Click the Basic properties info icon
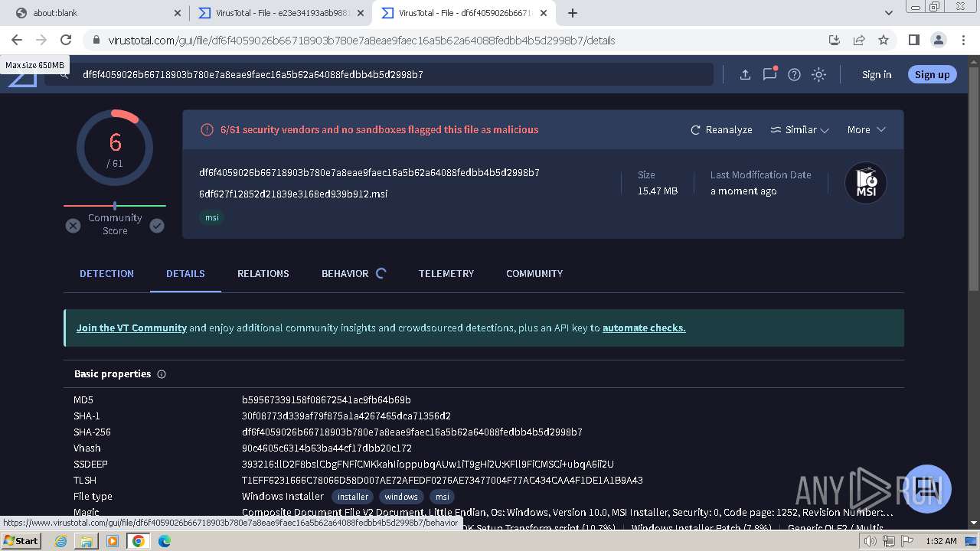This screenshot has width=980, height=551. [x=162, y=374]
